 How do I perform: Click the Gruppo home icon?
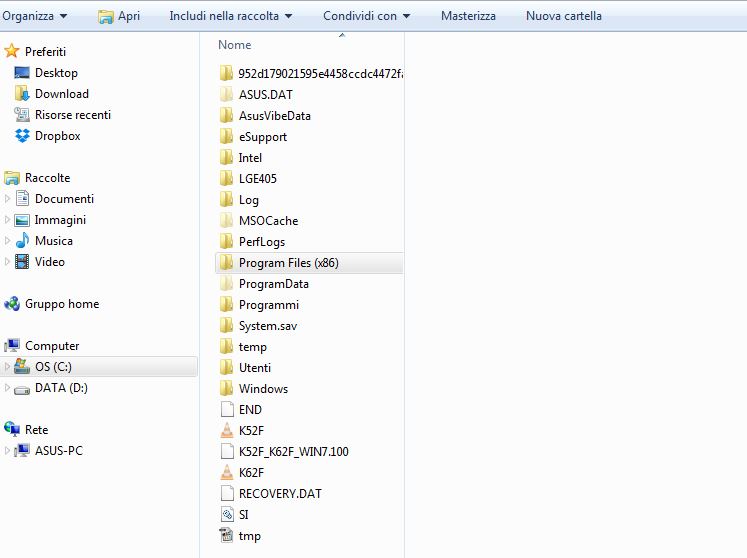tap(12, 304)
